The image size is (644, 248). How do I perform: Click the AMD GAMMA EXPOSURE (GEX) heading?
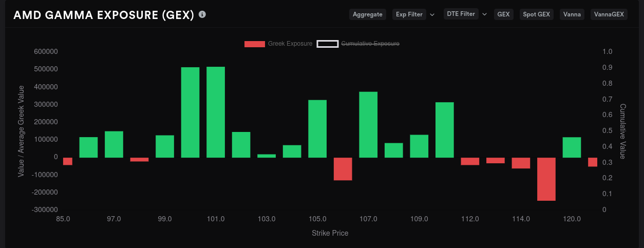[x=104, y=15]
